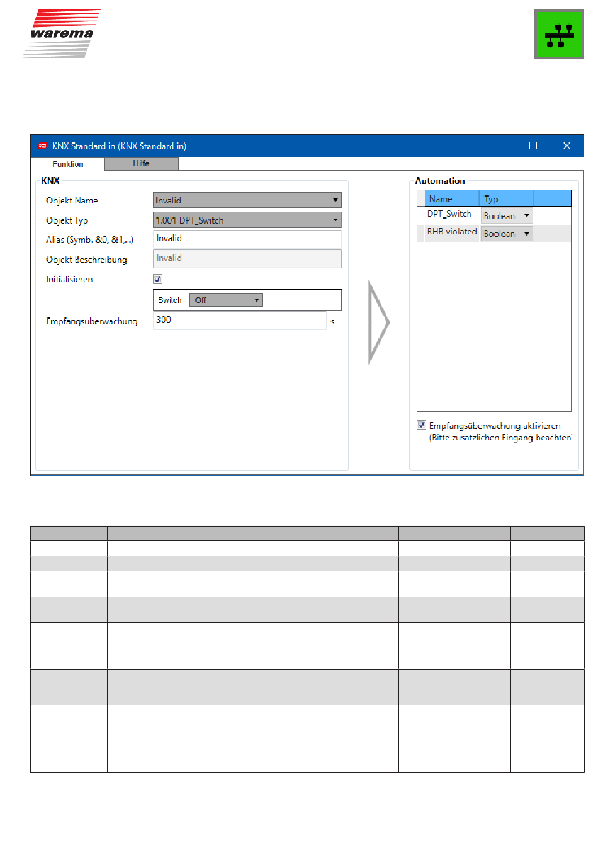Disable Empfangsüberwachung aktivieren checkbox

(422, 425)
